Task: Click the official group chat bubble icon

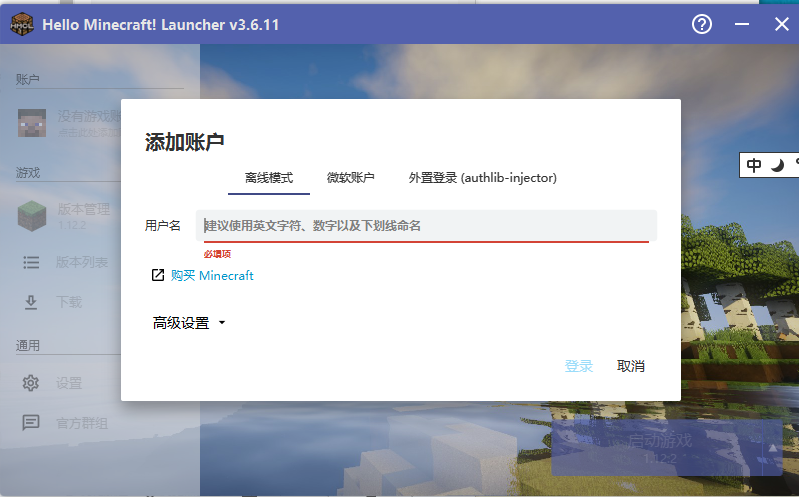Action: pos(32,423)
